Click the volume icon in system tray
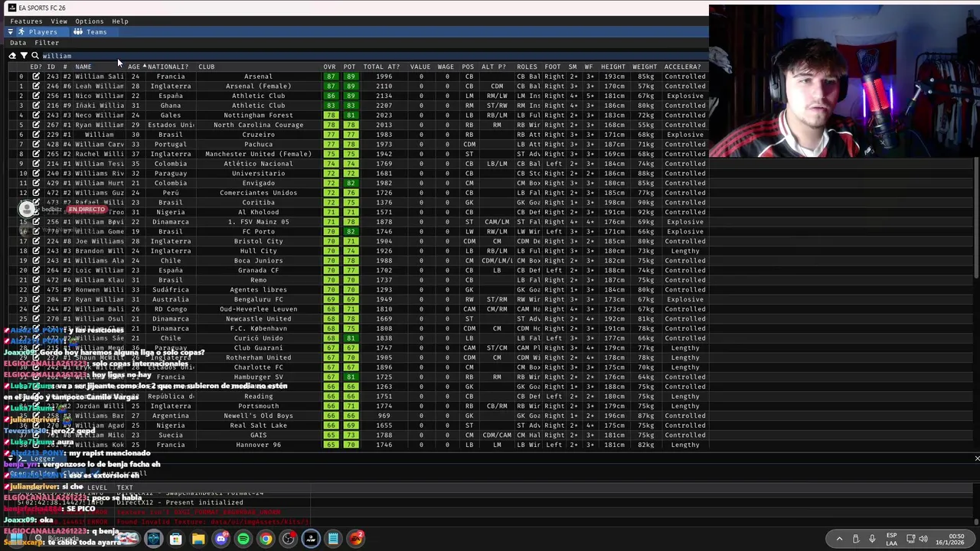The height and width of the screenshot is (551, 980). click(x=923, y=539)
